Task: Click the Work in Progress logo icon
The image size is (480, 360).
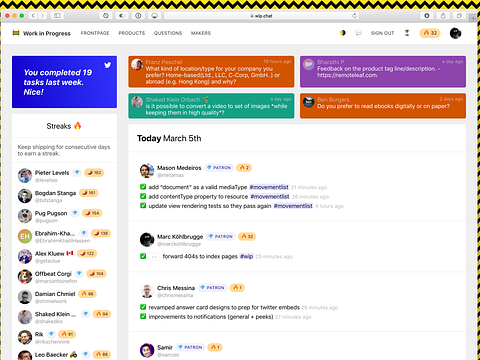Action: [x=16, y=33]
